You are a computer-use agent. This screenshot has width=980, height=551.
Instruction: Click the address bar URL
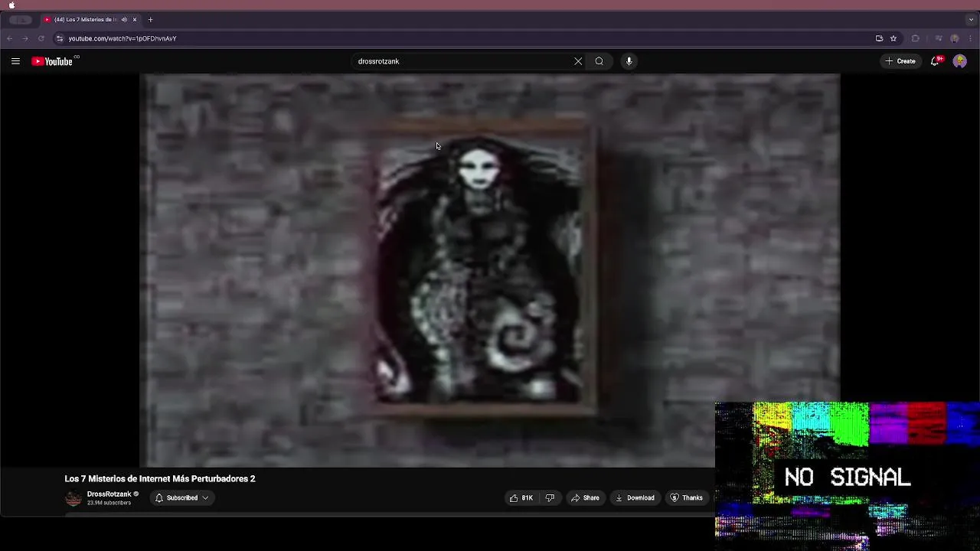[122, 39]
